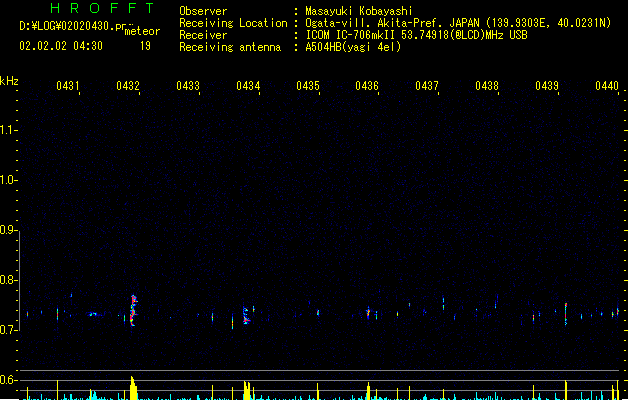Screen dimensions: 629x400
Task: Click the 0.6 kHz axis label
Action: click(x=7, y=380)
